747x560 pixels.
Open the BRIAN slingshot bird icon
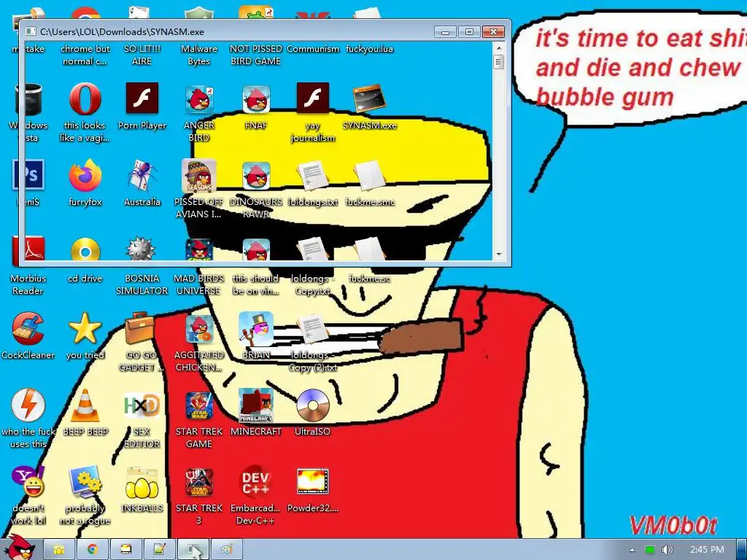[x=256, y=329]
